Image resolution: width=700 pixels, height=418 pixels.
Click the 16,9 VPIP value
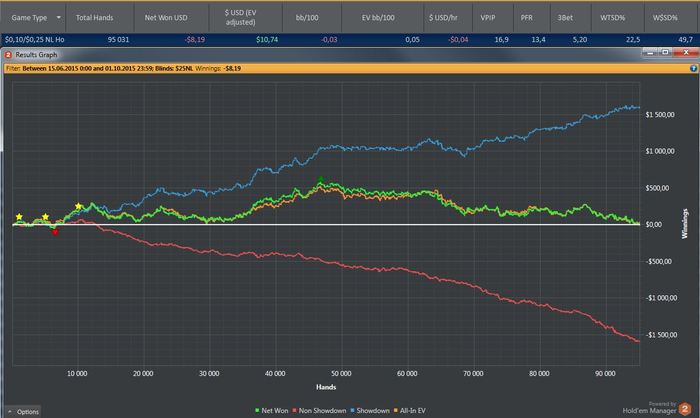pos(501,40)
